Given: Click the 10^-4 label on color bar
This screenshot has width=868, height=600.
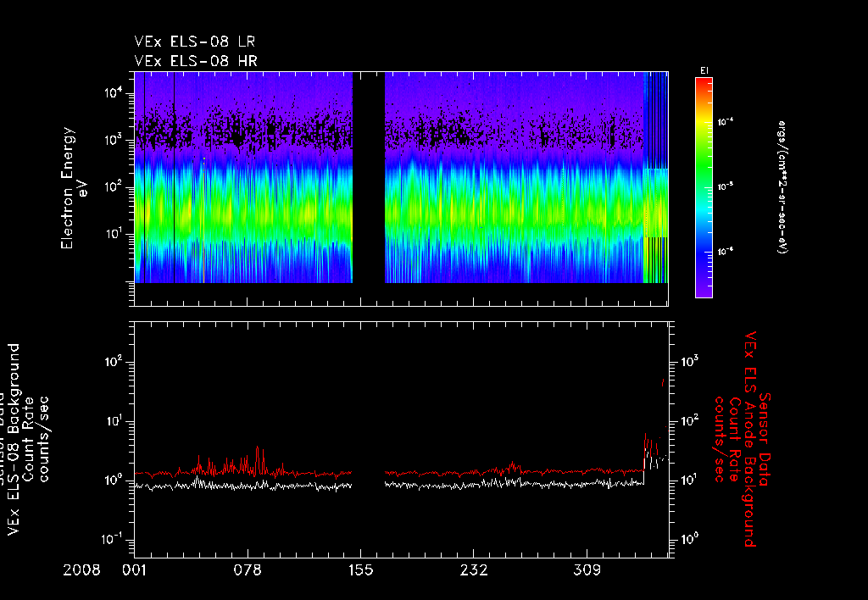Looking at the screenshot, I should [x=726, y=122].
